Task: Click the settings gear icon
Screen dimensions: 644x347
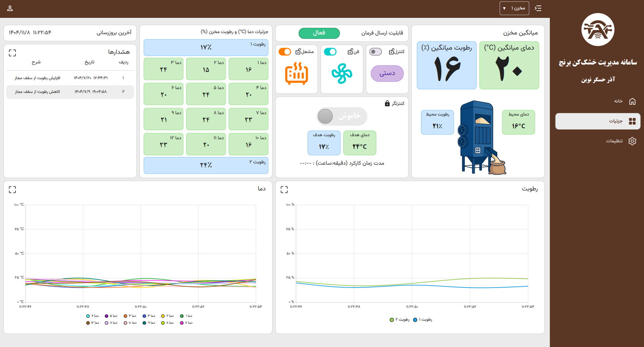Action: coord(632,141)
